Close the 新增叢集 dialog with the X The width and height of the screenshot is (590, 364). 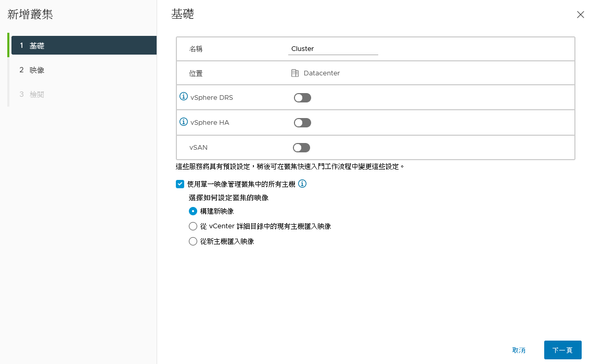[580, 15]
